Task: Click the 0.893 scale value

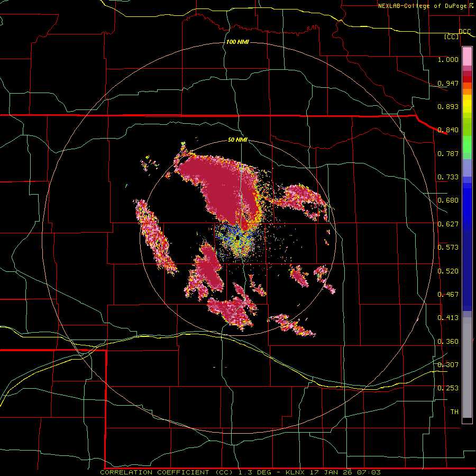Action: [448, 106]
